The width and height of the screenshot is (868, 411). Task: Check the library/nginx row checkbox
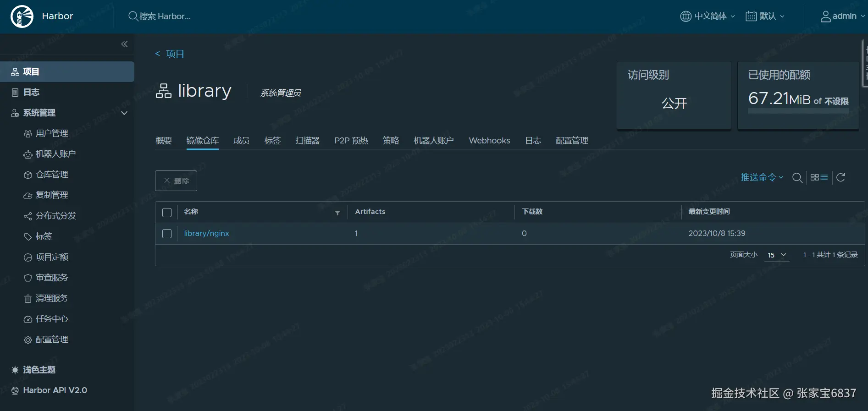pyautogui.click(x=167, y=234)
